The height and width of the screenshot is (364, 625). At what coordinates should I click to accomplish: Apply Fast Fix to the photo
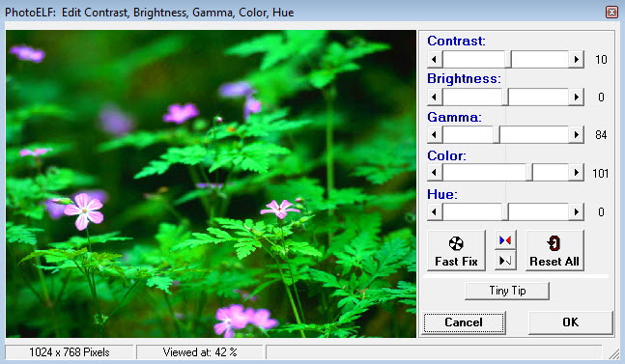click(456, 250)
